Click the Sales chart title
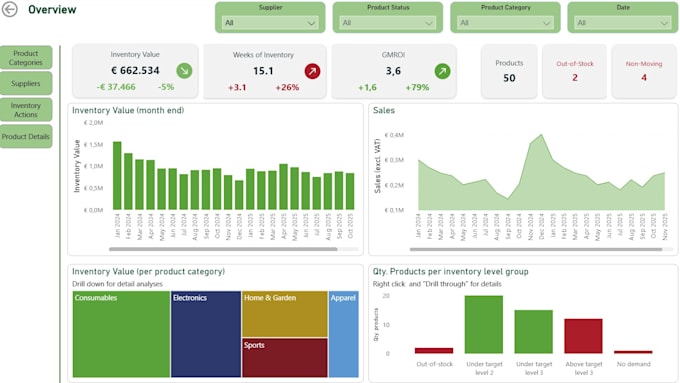The height and width of the screenshot is (383, 680). click(384, 110)
